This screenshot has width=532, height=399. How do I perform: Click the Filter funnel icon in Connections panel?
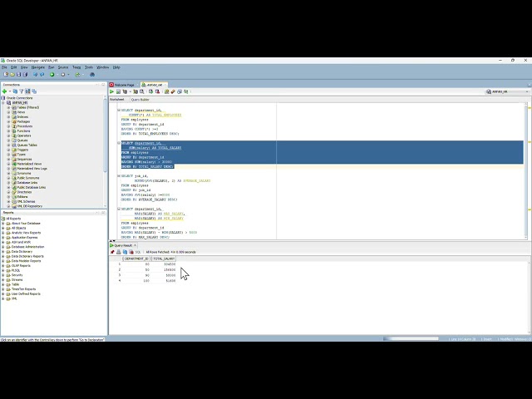tap(22, 91)
